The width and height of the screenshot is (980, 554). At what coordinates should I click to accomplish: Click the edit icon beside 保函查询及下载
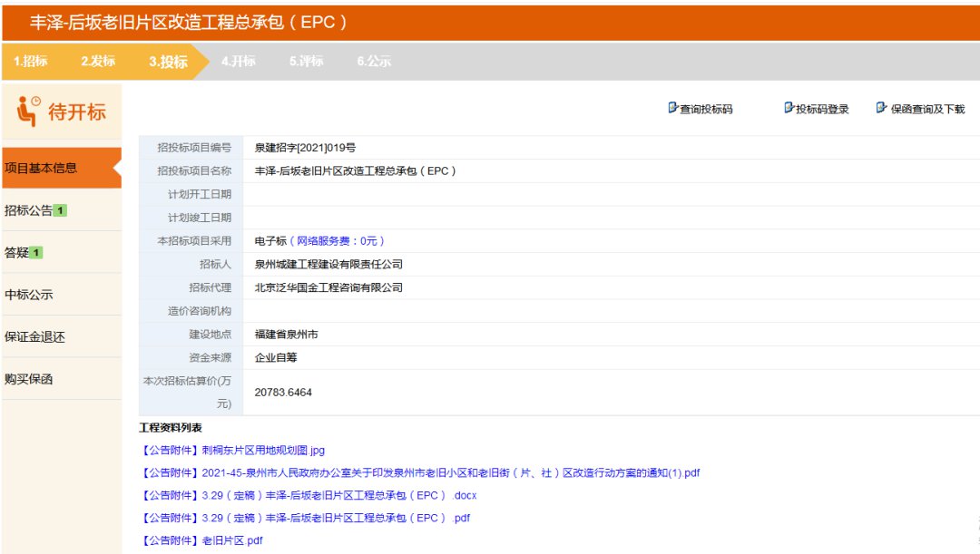tap(881, 108)
